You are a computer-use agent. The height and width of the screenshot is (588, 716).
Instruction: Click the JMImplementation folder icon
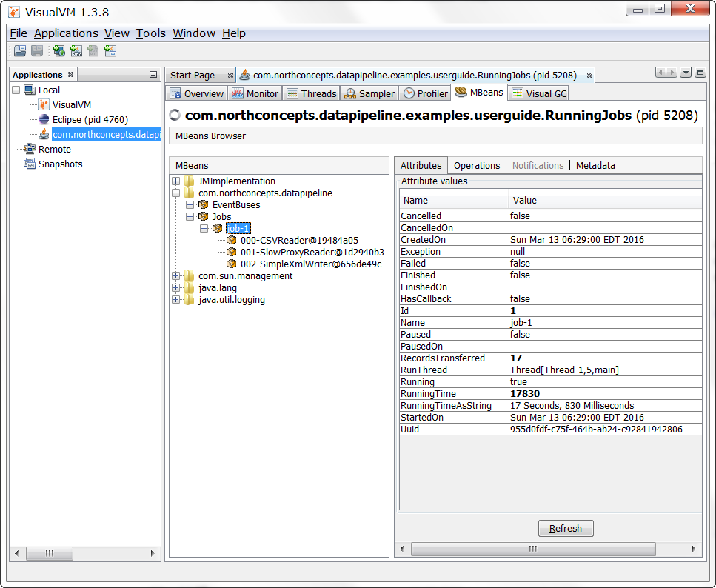coord(190,181)
